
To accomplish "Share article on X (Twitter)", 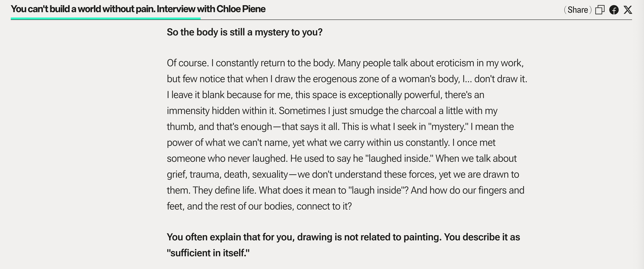I will [x=628, y=10].
